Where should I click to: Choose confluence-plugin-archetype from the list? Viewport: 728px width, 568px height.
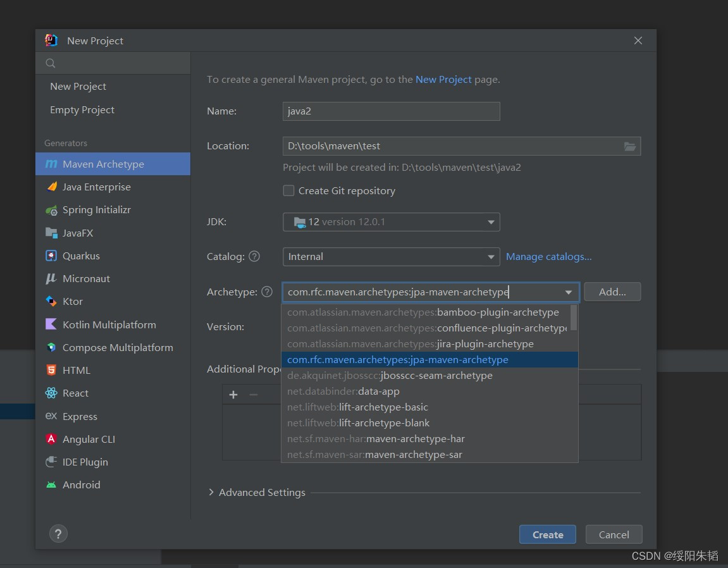pos(429,328)
